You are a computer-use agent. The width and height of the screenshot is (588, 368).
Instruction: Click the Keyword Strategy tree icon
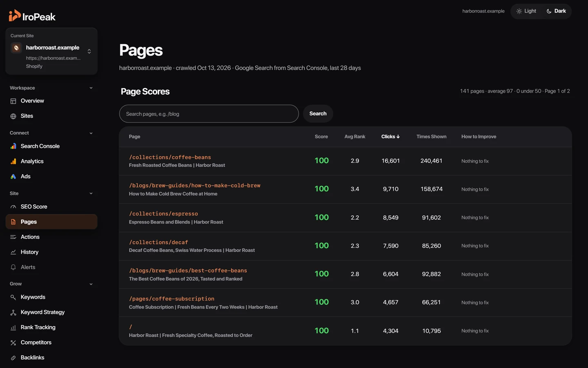[13, 312]
